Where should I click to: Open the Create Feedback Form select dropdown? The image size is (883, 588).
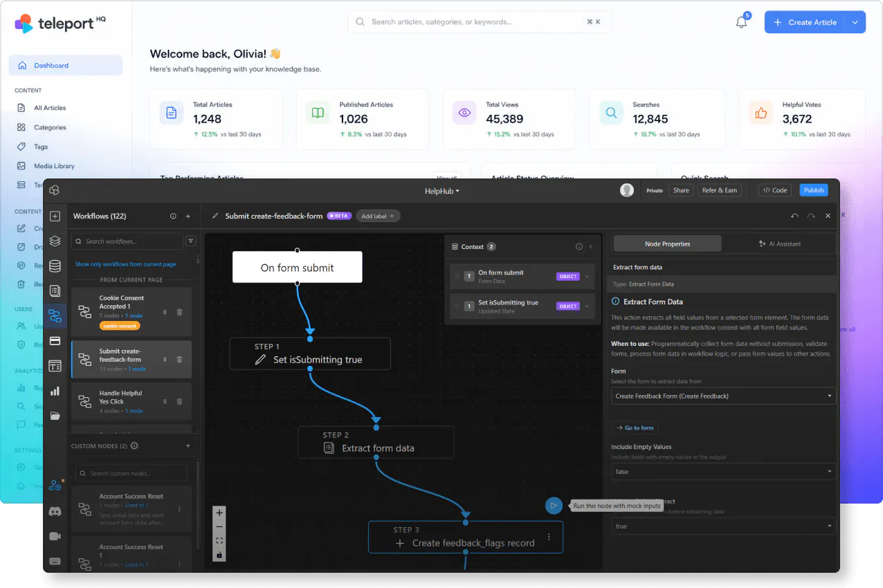(x=723, y=396)
